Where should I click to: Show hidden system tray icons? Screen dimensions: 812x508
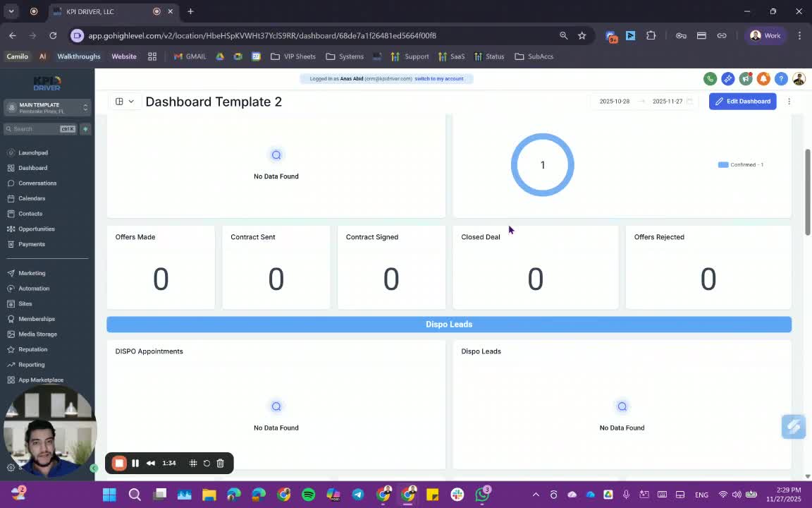tap(536, 495)
